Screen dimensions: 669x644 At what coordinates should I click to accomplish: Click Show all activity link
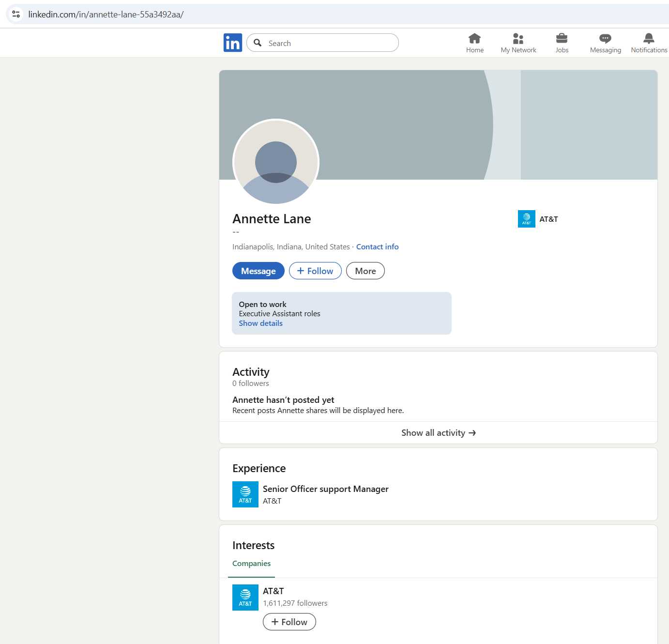point(438,432)
